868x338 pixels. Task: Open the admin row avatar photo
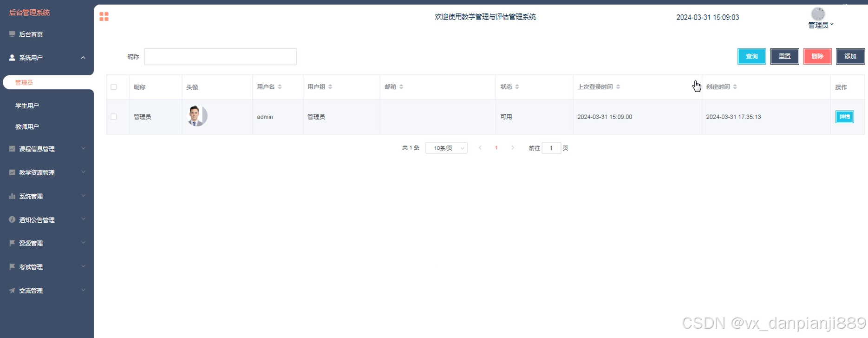[x=197, y=116]
